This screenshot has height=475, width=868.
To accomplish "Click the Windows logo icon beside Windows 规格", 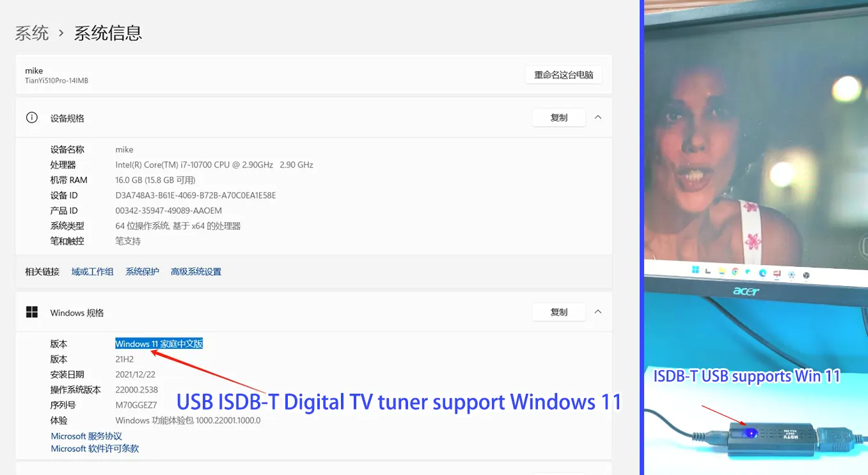I will [x=31, y=312].
